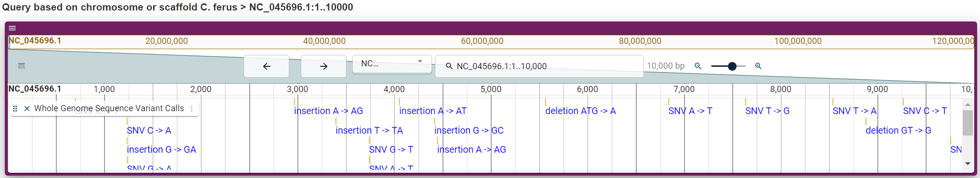Viewport: 980px width, 178px height.
Task: Select variant deletion GT -> G
Action: [x=898, y=130]
